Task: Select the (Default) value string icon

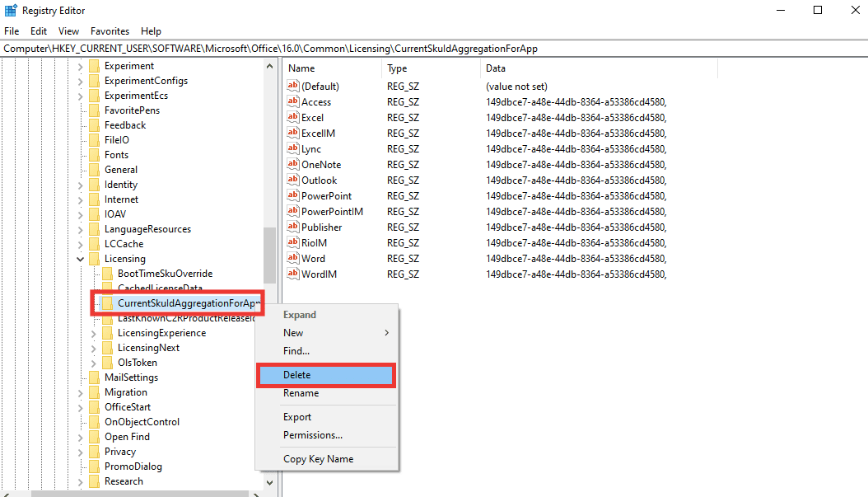Action: tap(293, 86)
